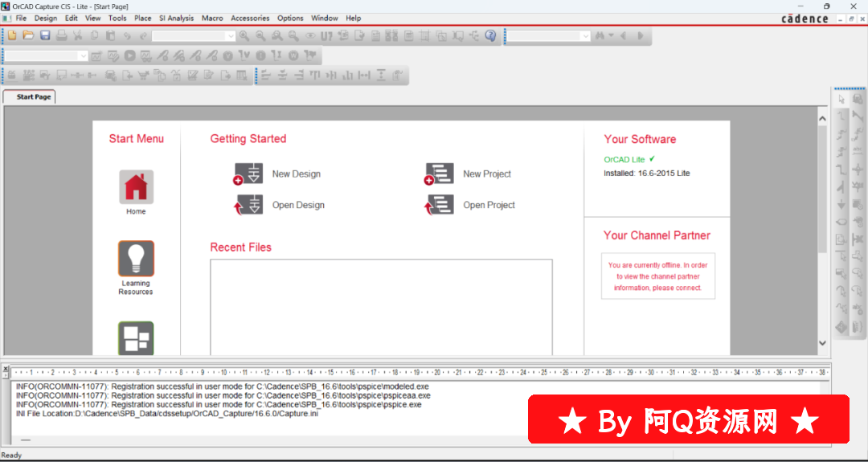Click the Place ground tool in palette
Screen dimensions: 868x462
841,205
